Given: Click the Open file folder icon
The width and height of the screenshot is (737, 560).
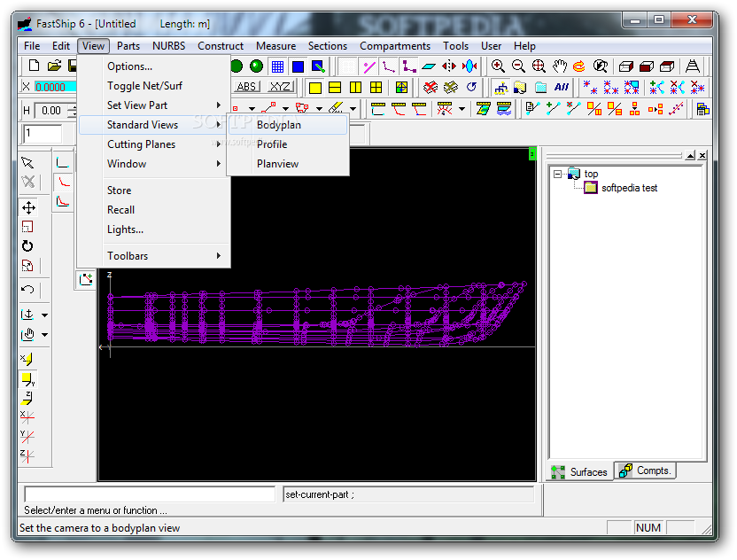Looking at the screenshot, I should 55,66.
